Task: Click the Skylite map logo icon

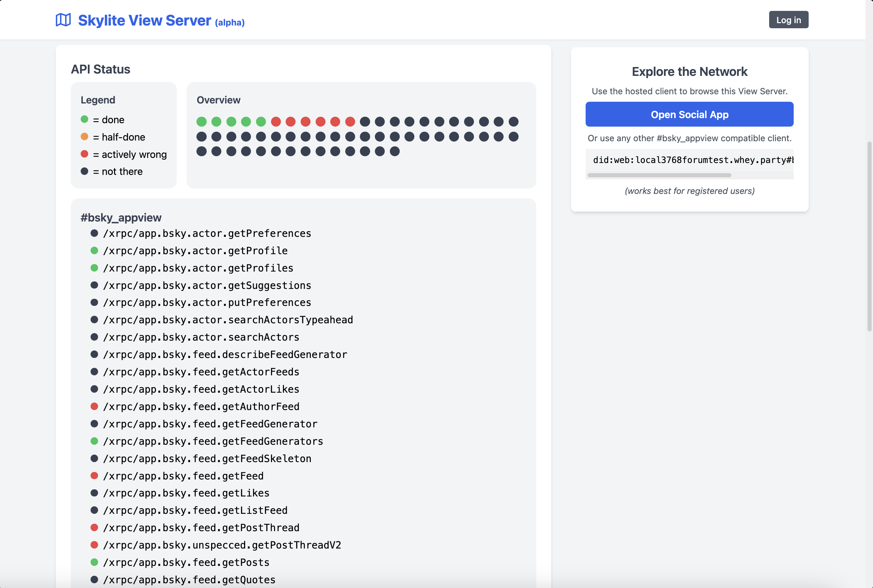Action: tap(63, 20)
